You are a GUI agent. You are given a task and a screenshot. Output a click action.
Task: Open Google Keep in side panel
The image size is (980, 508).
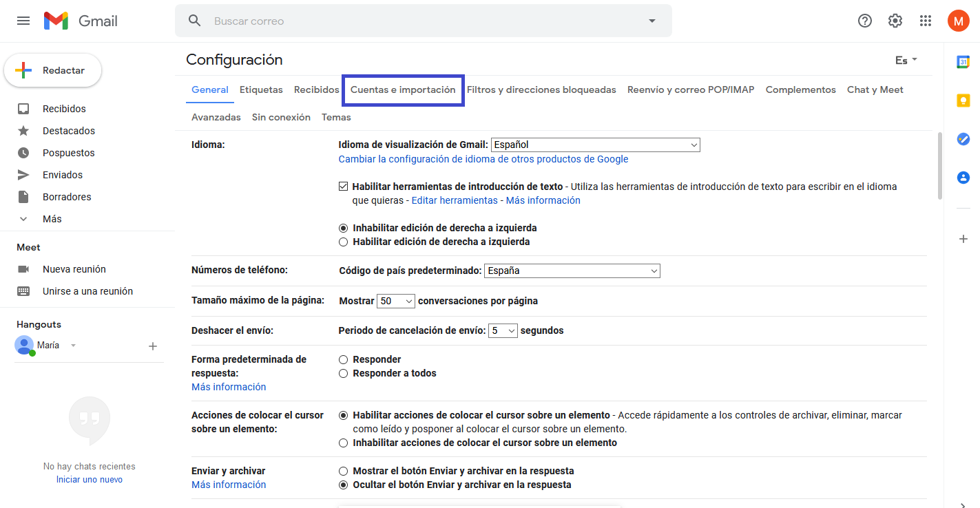pyautogui.click(x=963, y=100)
